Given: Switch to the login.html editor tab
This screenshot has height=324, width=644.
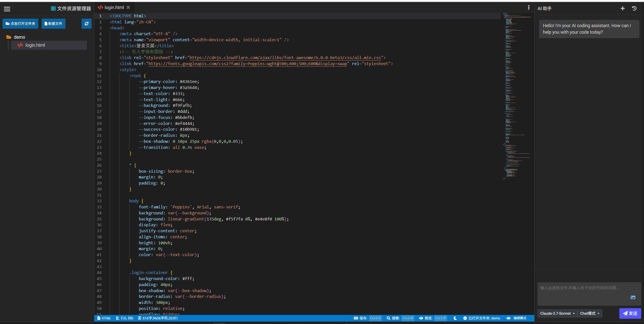Looking at the screenshot, I should coord(114,8).
